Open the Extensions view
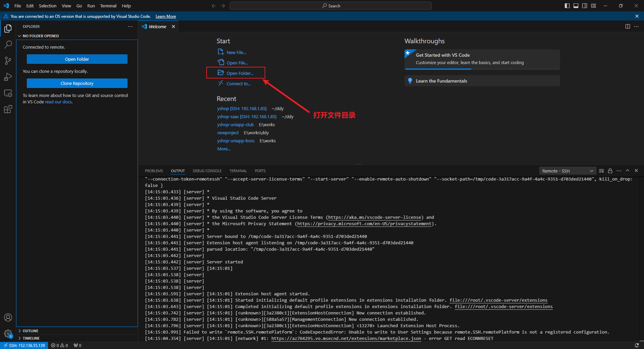 (x=8, y=109)
